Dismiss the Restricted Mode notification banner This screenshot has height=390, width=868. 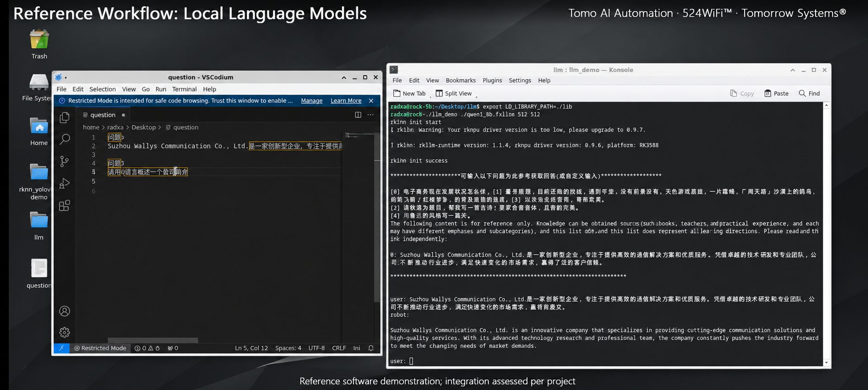371,101
